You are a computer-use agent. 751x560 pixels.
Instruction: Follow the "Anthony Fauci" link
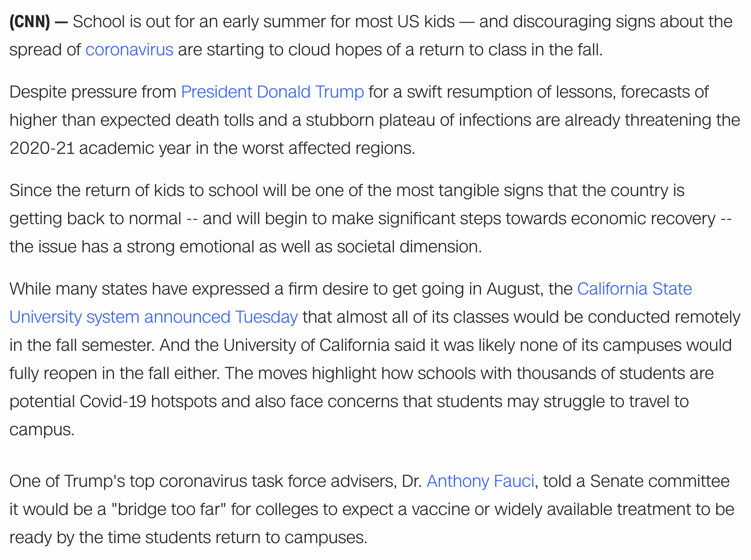point(480,481)
